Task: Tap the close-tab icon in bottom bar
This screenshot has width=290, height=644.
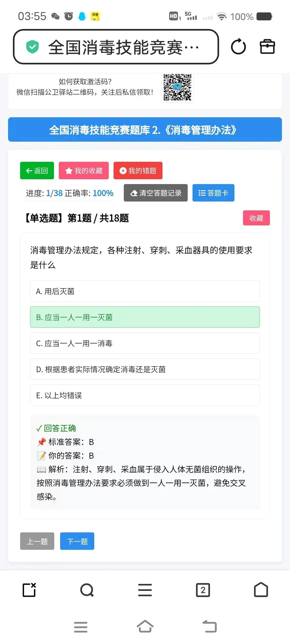Action: [x=29, y=590]
